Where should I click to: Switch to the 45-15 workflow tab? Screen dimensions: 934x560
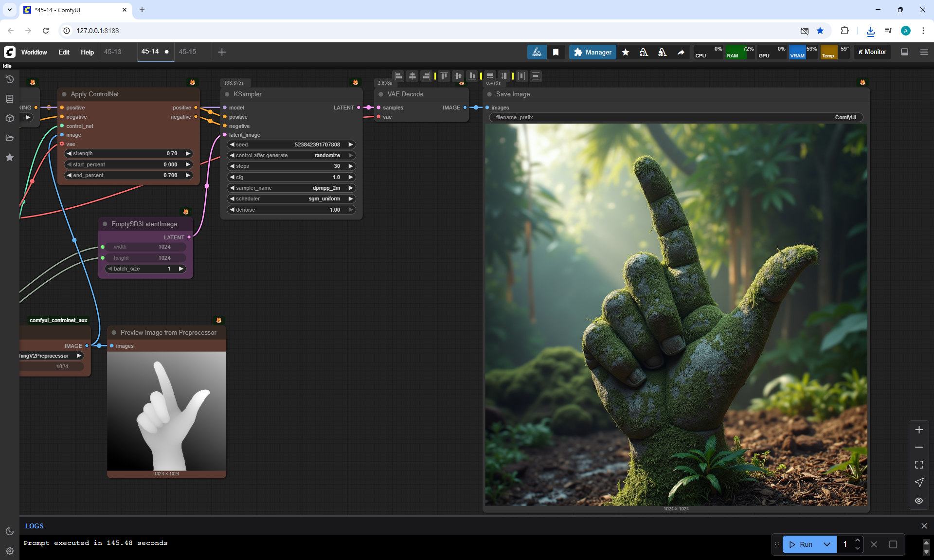[x=187, y=52]
